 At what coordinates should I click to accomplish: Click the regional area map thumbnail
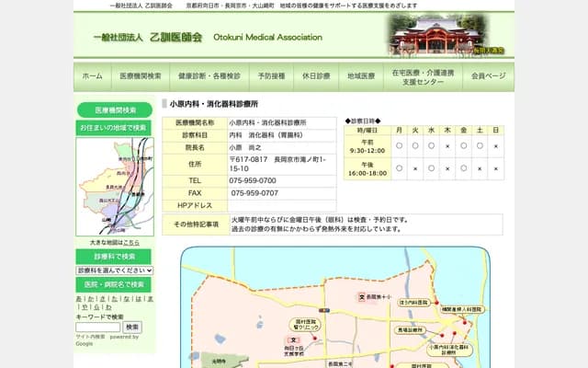tap(115, 186)
